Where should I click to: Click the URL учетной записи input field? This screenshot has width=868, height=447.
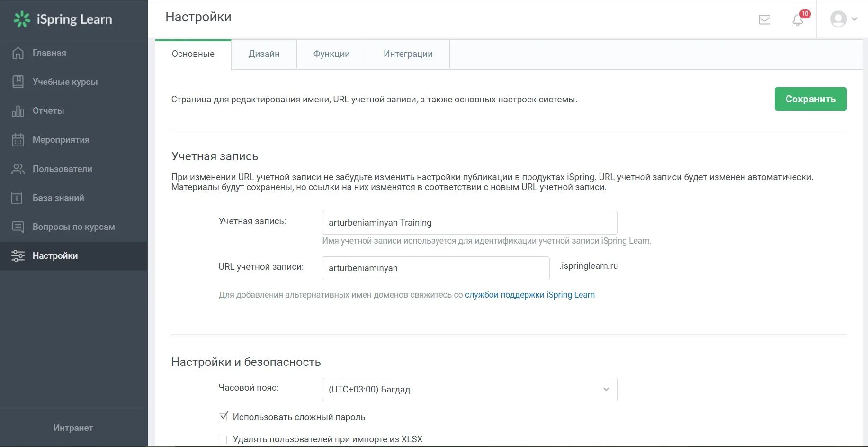point(435,268)
